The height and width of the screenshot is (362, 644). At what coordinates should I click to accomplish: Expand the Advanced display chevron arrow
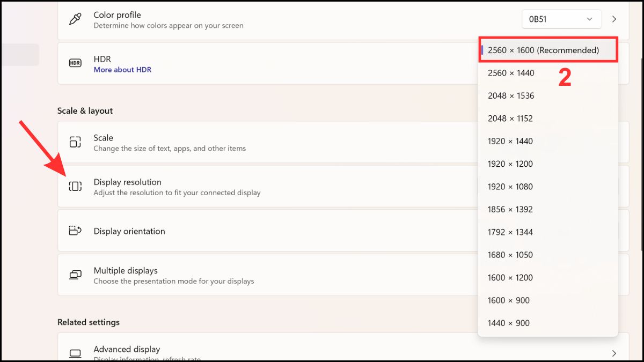[x=614, y=353]
